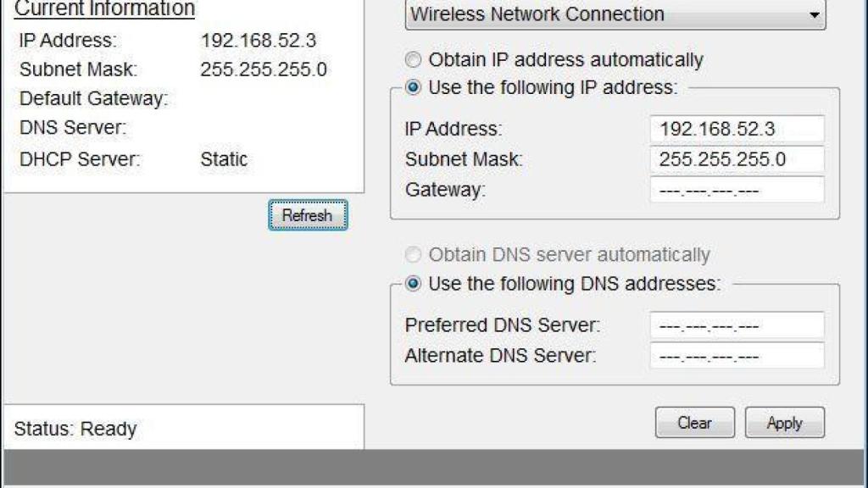
Task: Click the Default Gateway label
Action: [x=93, y=99]
